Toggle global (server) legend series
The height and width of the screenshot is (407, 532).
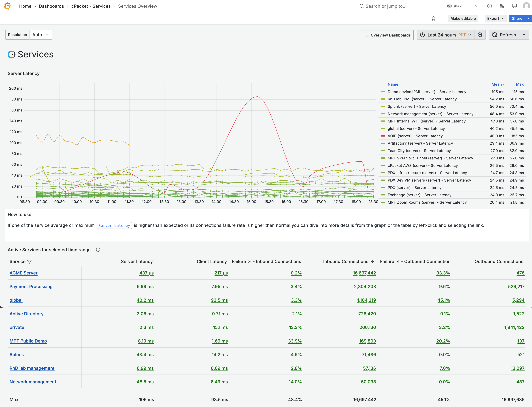coord(416,129)
